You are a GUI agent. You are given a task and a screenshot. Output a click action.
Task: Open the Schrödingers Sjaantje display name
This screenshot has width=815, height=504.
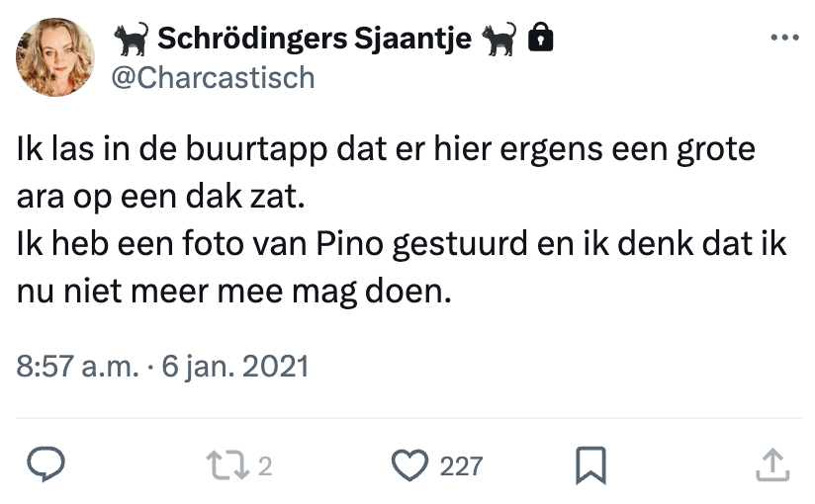(315, 39)
